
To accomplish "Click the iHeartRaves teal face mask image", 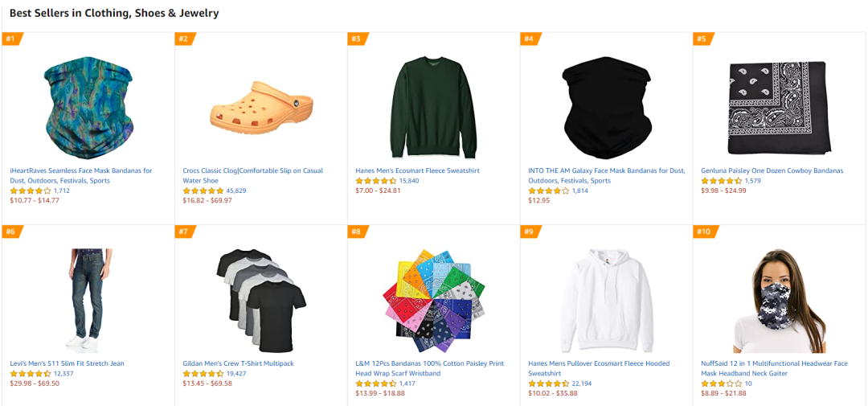I will [88, 105].
